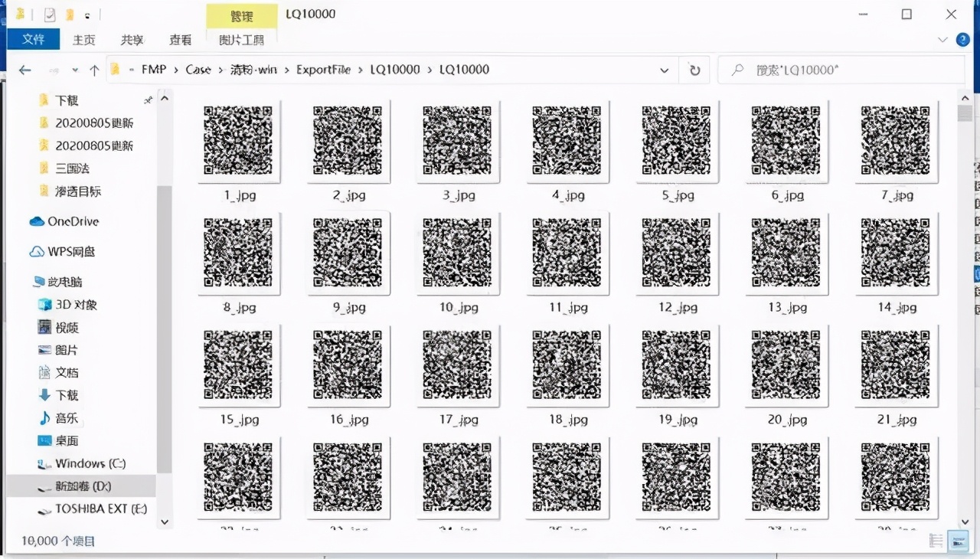Navigate up to the parent folder icon
The height and width of the screenshot is (559, 980).
(93, 70)
